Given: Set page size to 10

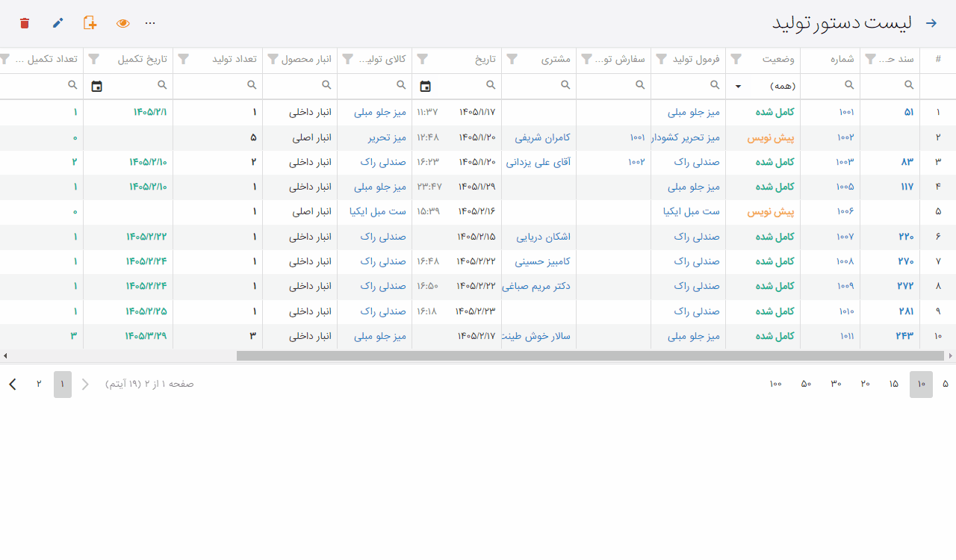Looking at the screenshot, I should (921, 384).
